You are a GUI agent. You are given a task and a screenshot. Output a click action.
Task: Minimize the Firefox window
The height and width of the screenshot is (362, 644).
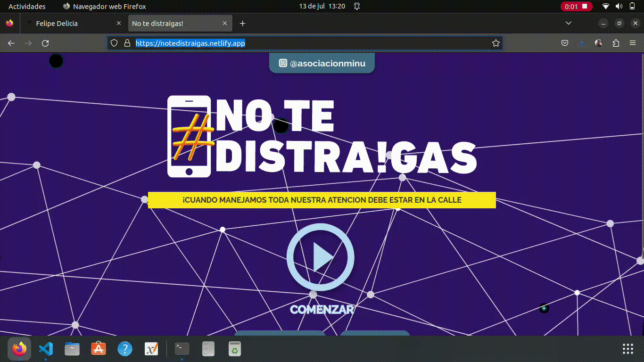tap(603, 23)
